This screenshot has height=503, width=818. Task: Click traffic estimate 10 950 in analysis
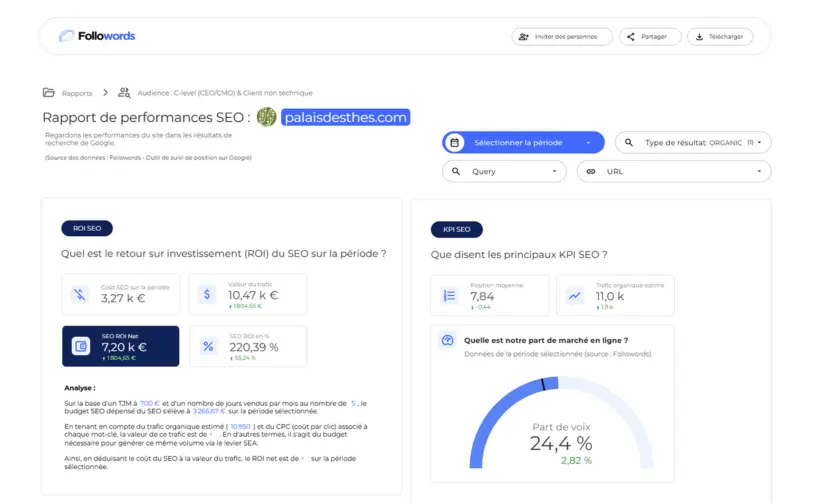240,427
